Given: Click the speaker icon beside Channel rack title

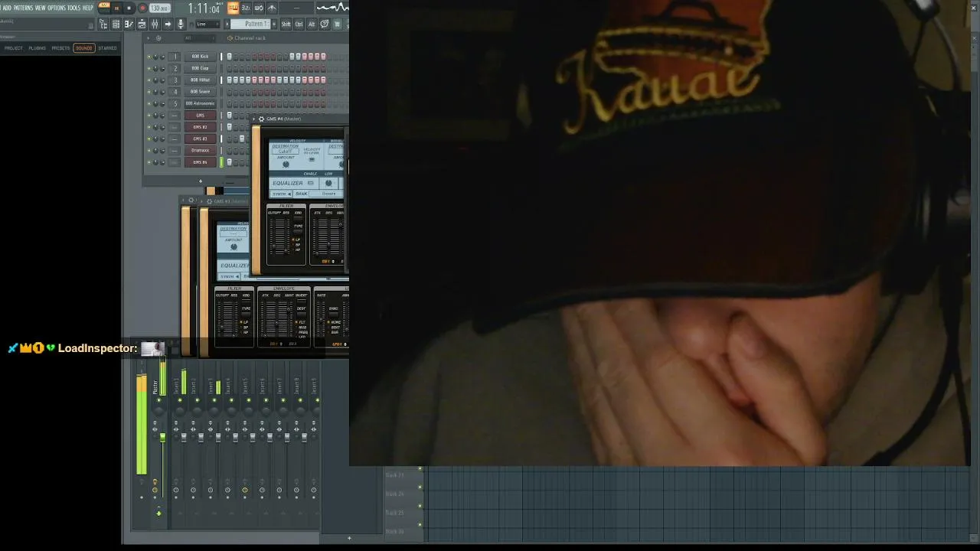Looking at the screenshot, I should click(229, 37).
